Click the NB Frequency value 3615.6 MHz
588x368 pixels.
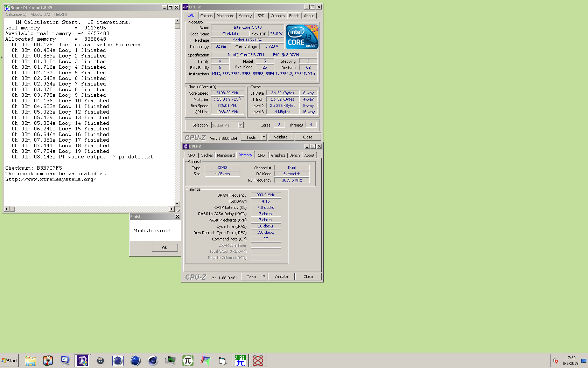(292, 180)
